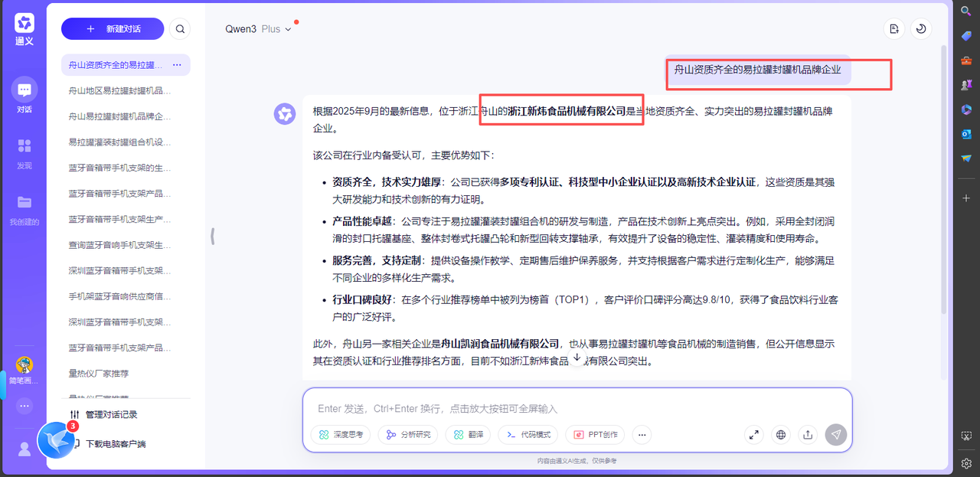
Task: Click the send message arrow icon
Action: tap(836, 435)
